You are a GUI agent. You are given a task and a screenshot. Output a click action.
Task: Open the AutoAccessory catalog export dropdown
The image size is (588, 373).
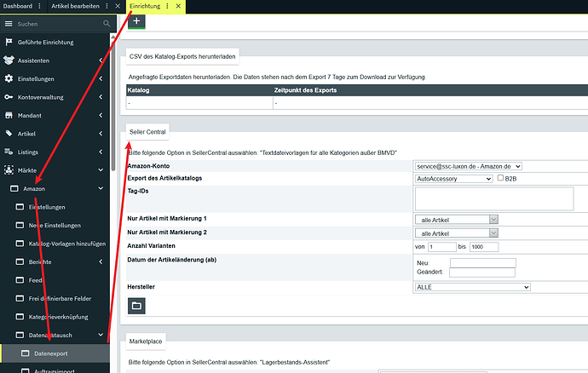[x=453, y=179]
